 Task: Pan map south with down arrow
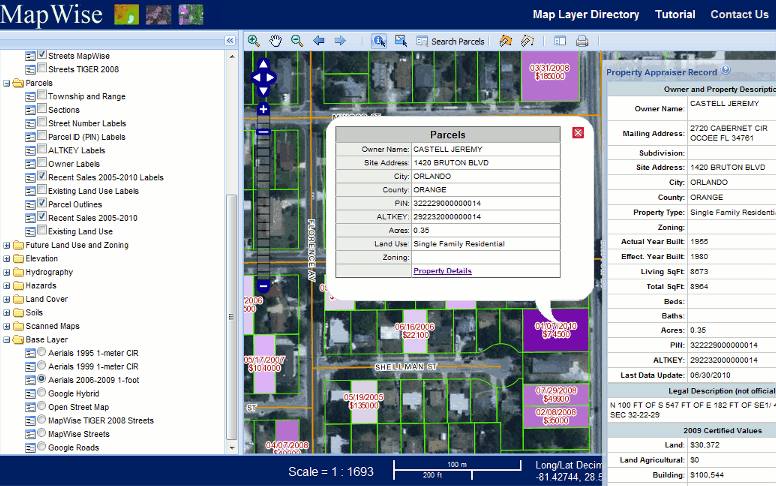[263, 91]
